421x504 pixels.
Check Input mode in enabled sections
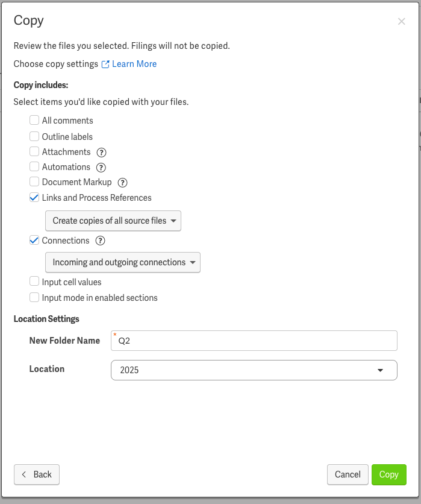[x=34, y=297]
